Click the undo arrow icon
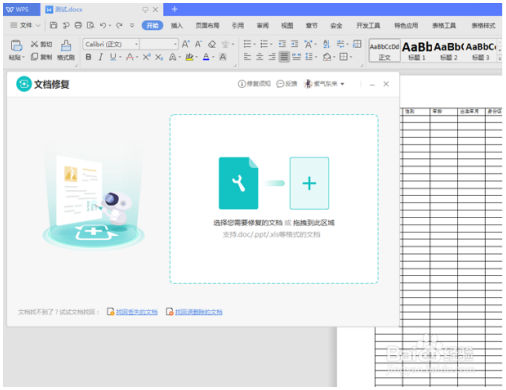The height and width of the screenshot is (390, 506). [x=103, y=25]
